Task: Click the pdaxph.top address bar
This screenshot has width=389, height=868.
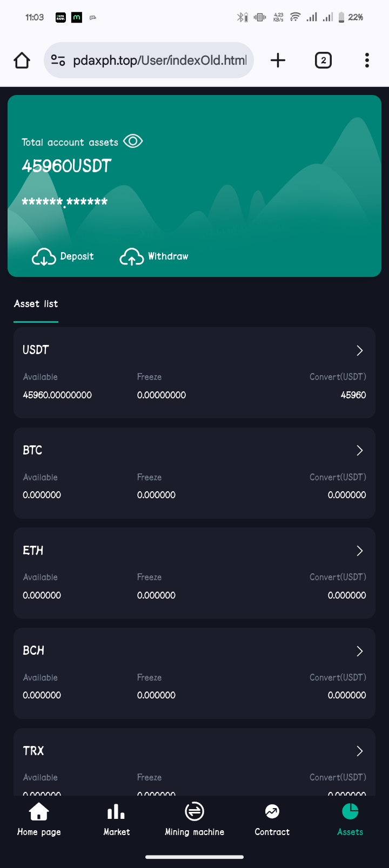Action: coord(159,60)
